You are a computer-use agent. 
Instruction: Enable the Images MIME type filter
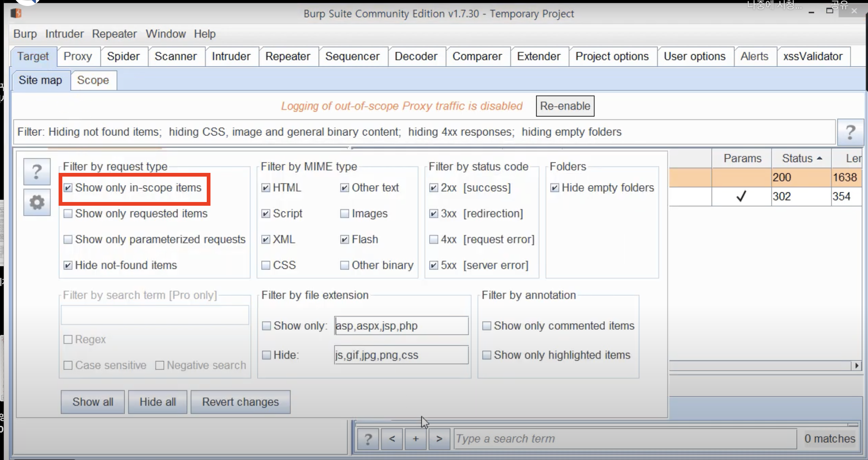[344, 214]
